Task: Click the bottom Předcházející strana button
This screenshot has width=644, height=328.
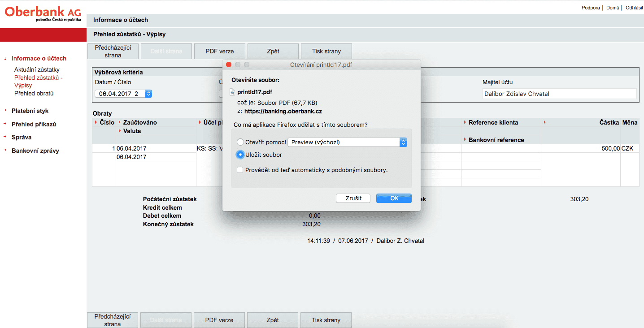Action: 112,320
